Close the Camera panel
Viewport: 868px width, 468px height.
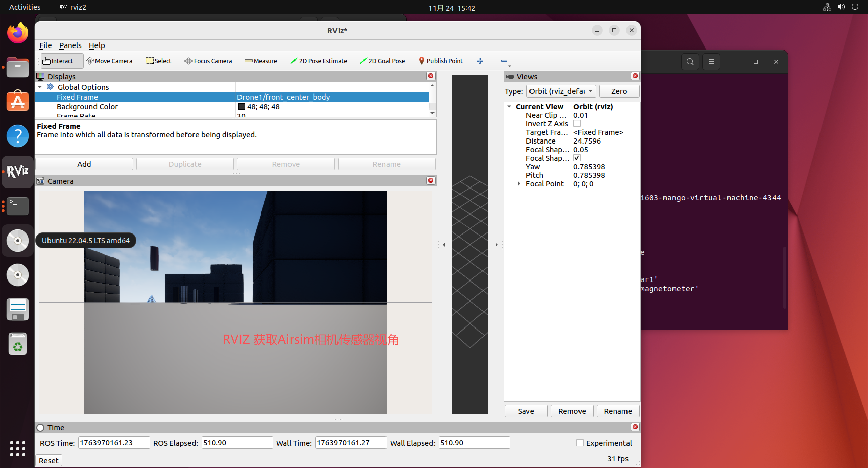(x=431, y=180)
